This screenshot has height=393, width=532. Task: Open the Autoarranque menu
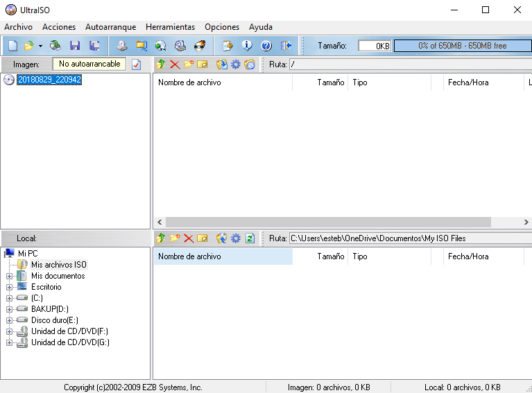[x=110, y=27]
